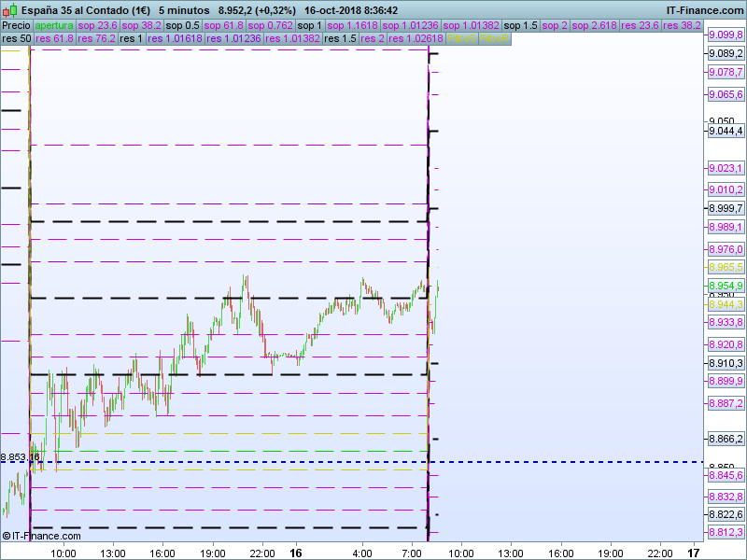
Task: Click the yellow 8.965,5 price label
Action: point(726,267)
